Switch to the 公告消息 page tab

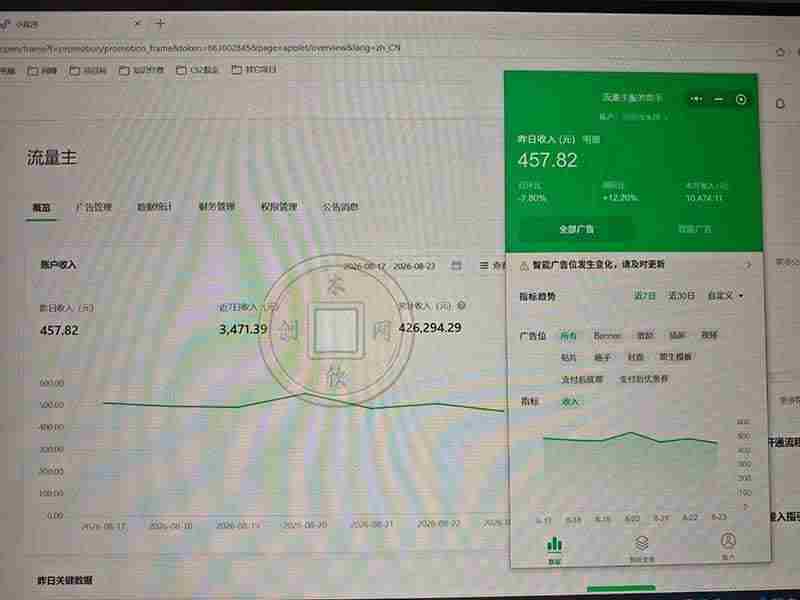pos(340,207)
